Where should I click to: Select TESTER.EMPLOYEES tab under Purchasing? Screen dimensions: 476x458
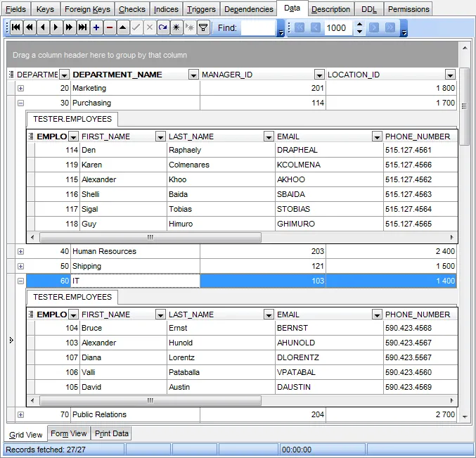[x=72, y=119]
